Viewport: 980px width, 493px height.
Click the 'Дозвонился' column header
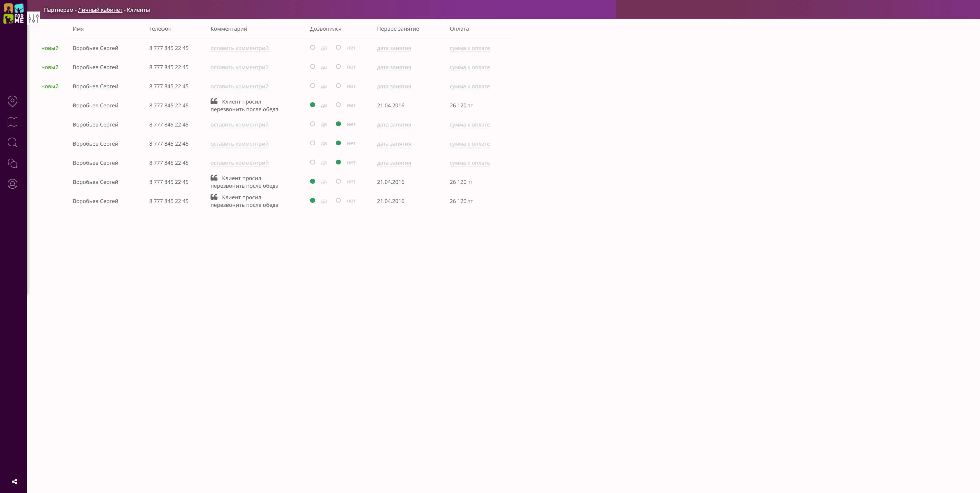pos(325,29)
